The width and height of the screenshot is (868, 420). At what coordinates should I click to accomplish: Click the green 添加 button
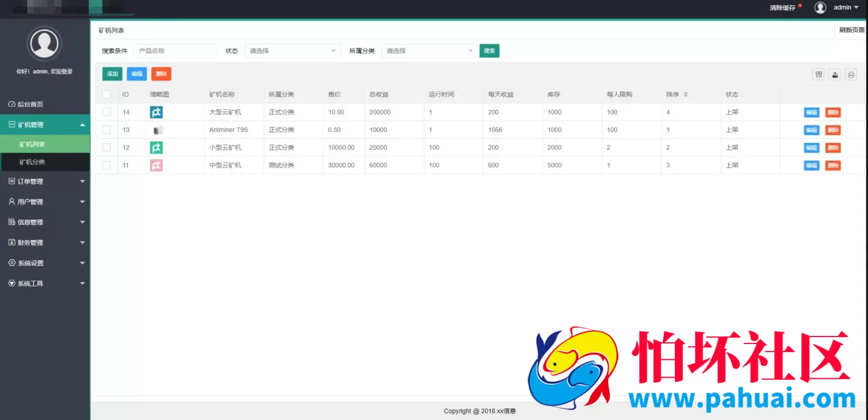click(x=112, y=74)
